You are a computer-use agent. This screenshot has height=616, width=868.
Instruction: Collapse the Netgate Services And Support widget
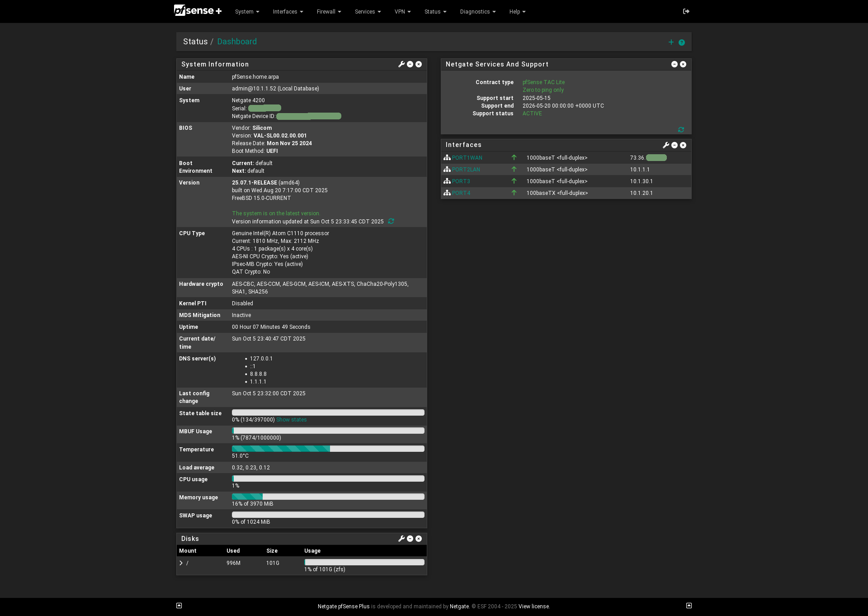pyautogui.click(x=675, y=64)
